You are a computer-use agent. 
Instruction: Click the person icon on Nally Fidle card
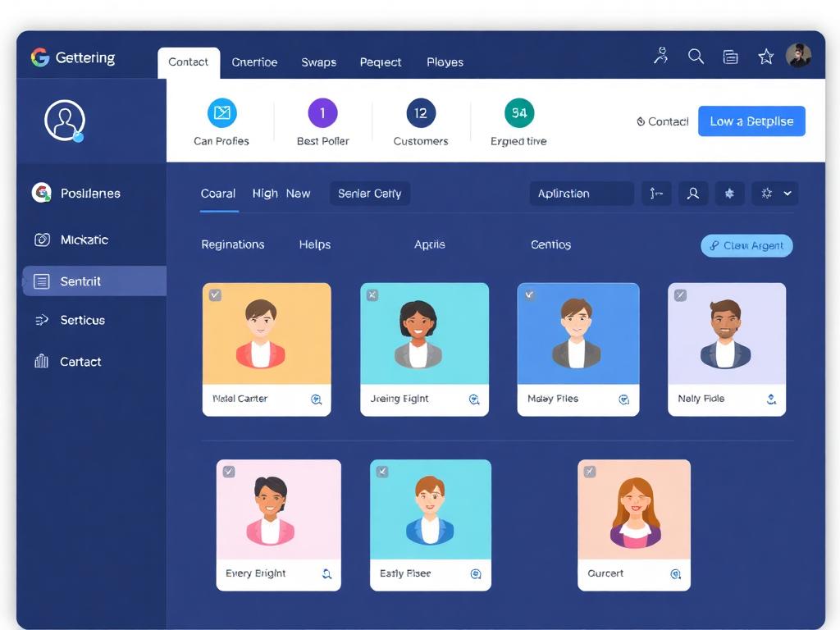pyautogui.click(x=771, y=399)
